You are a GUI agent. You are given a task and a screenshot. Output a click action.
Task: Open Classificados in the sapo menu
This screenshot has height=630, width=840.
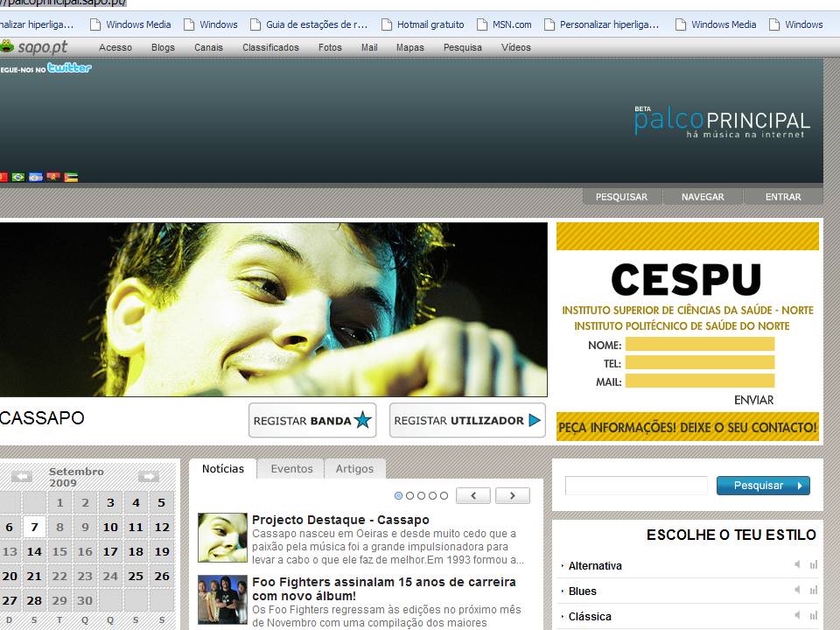(270, 47)
